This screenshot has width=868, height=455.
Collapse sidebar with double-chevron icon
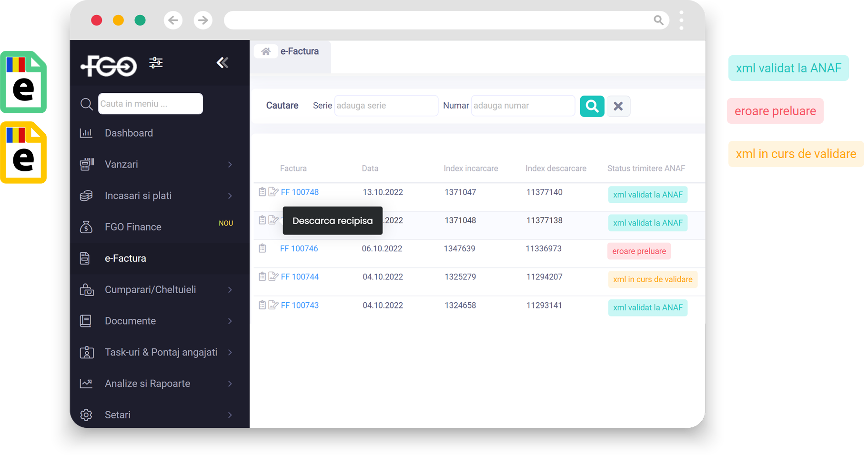(222, 63)
